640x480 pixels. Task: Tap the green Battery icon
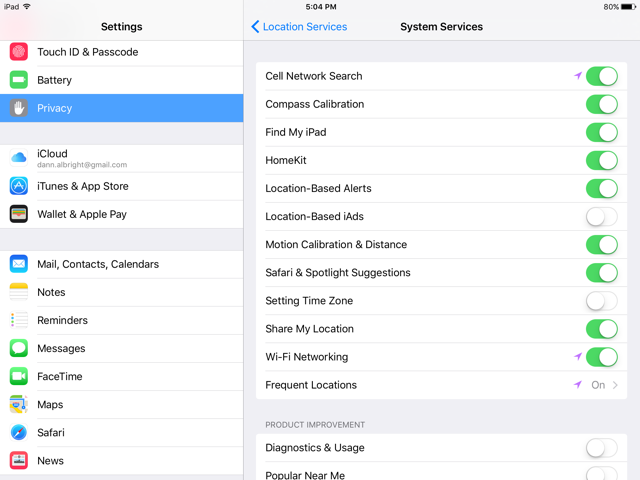[x=19, y=80]
